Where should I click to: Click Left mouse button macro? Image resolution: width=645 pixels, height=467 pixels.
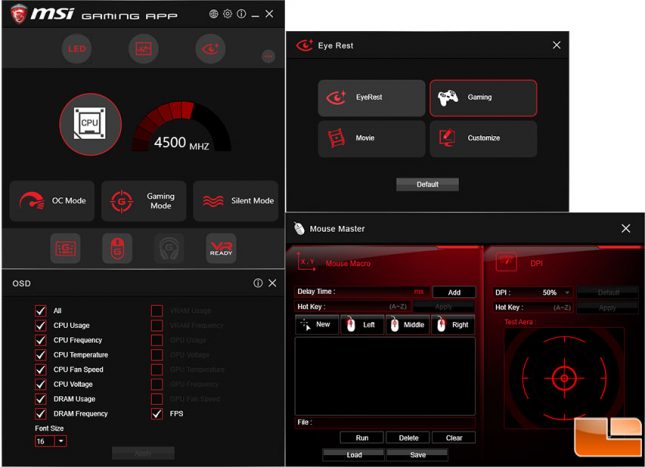(x=362, y=325)
